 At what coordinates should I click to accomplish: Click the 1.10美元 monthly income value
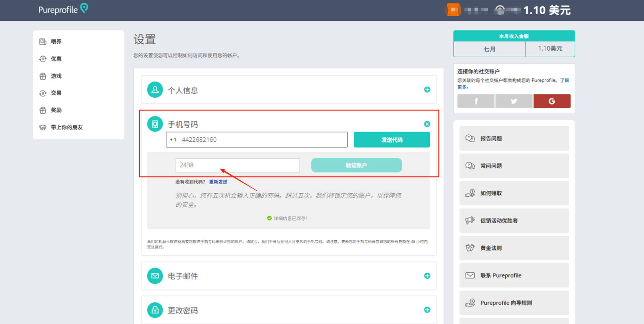(x=550, y=49)
